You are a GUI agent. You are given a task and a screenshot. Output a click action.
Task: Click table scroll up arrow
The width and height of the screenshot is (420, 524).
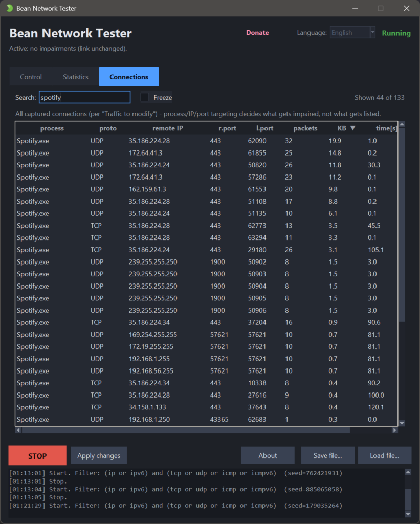click(x=402, y=125)
